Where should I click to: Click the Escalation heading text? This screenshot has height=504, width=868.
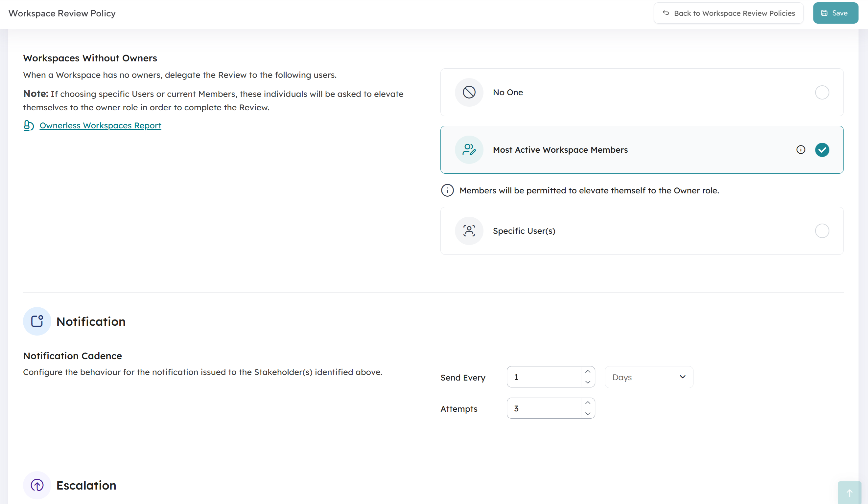click(x=86, y=485)
